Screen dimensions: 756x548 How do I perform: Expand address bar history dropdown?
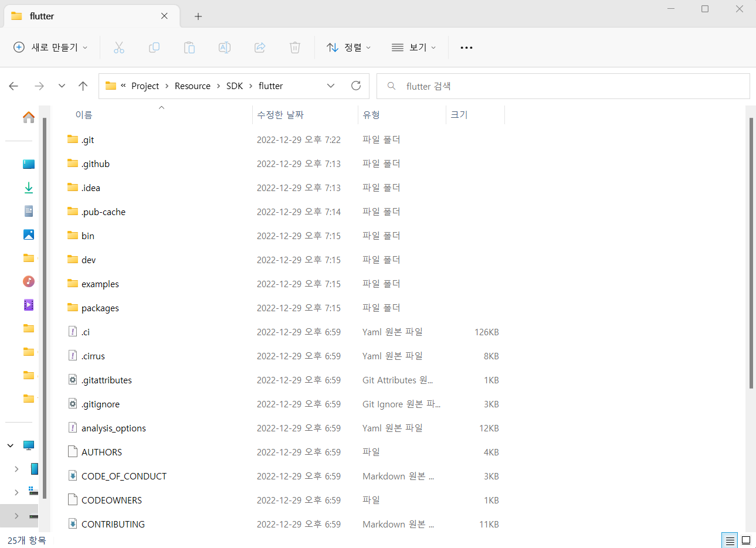click(331, 86)
